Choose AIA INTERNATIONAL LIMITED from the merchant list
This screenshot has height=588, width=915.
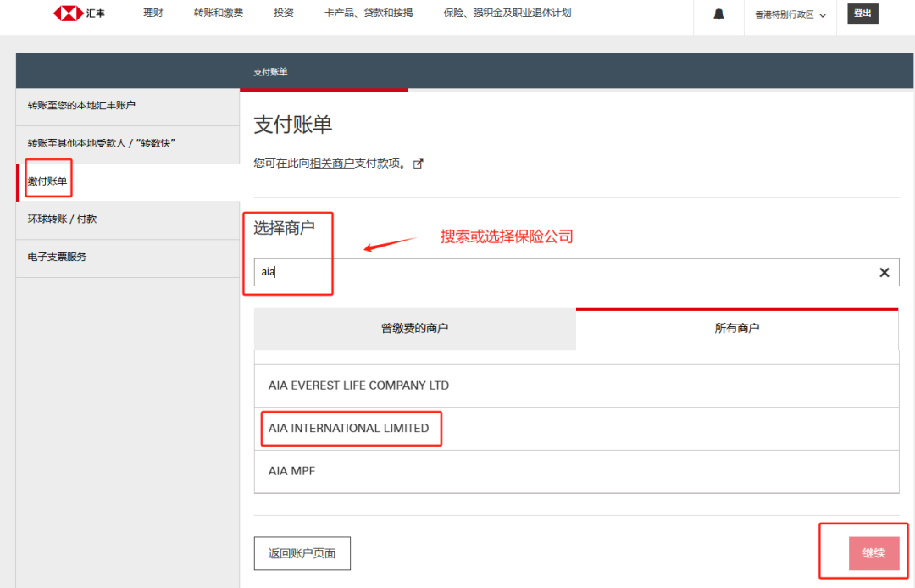point(348,428)
